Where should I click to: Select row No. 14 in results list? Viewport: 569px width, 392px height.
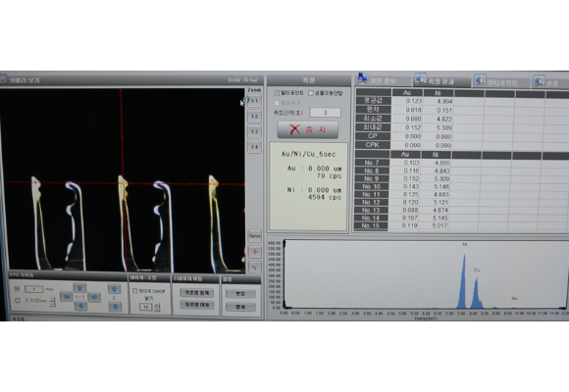(372, 218)
